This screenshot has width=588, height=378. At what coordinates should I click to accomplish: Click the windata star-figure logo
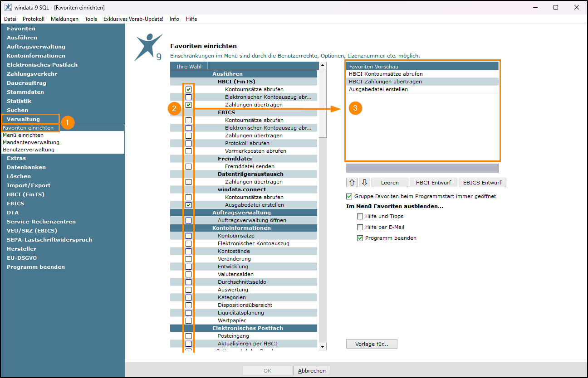point(149,47)
